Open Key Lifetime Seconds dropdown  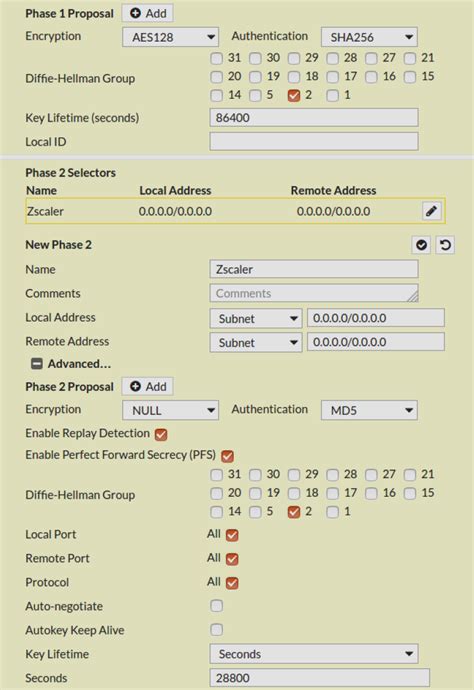pos(314,653)
